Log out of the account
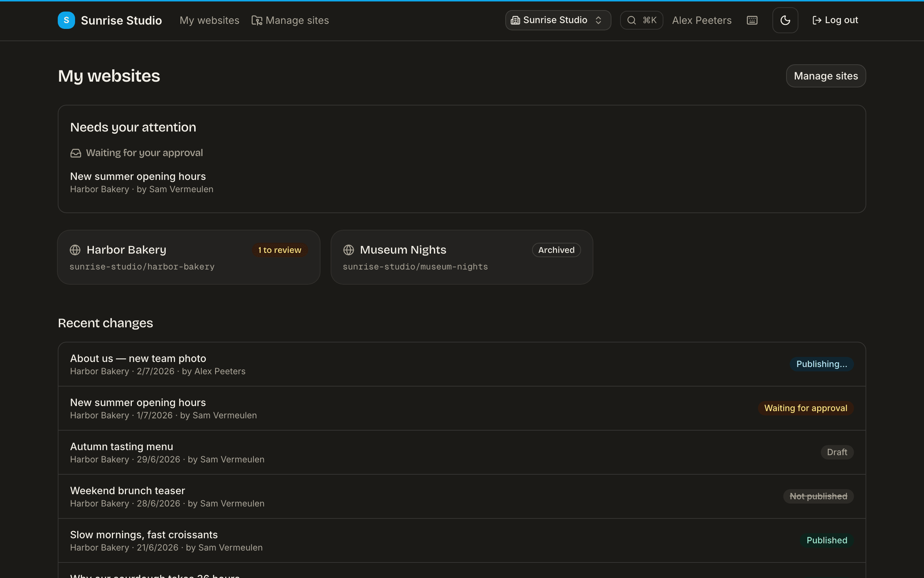The height and width of the screenshot is (578, 924). click(835, 20)
